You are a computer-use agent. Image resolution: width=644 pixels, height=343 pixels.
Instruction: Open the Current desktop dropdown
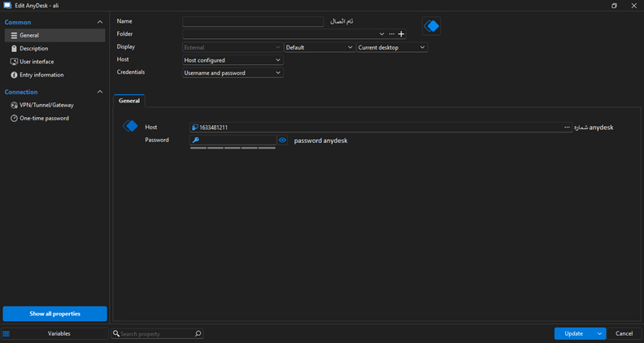point(391,47)
